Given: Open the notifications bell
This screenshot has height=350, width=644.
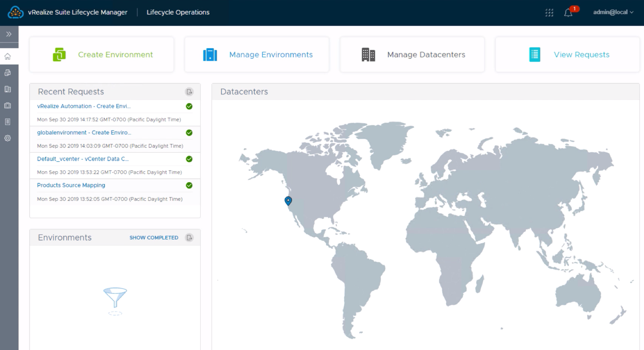Looking at the screenshot, I should 568,13.
